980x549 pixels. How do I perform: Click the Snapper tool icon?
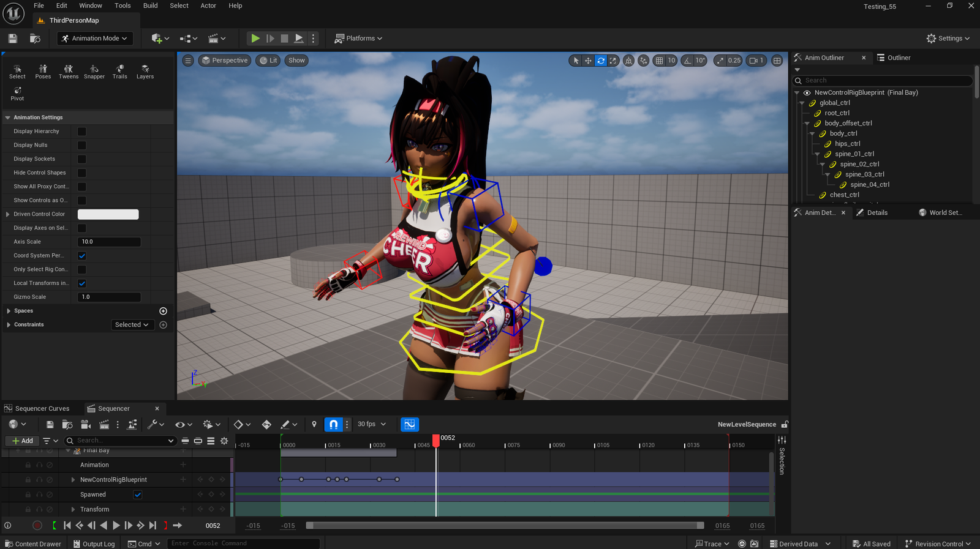click(94, 69)
